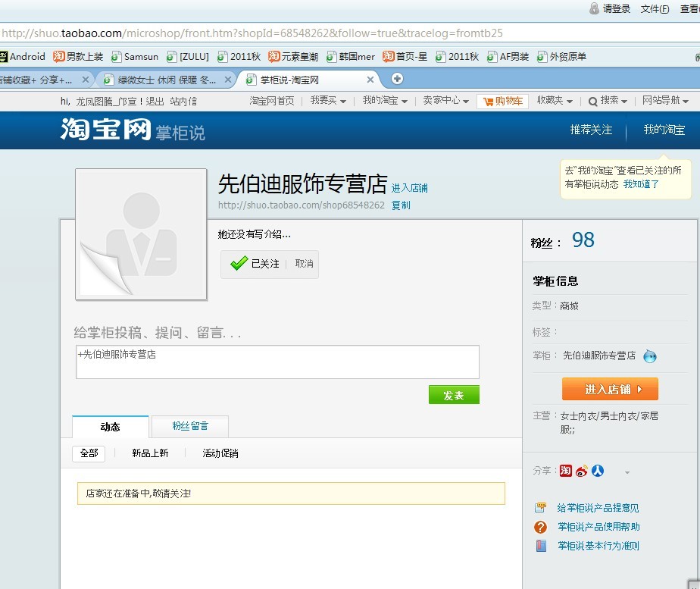Click the shop avatar placeholder image
Viewport: 700px width, 589px height.
click(141, 234)
